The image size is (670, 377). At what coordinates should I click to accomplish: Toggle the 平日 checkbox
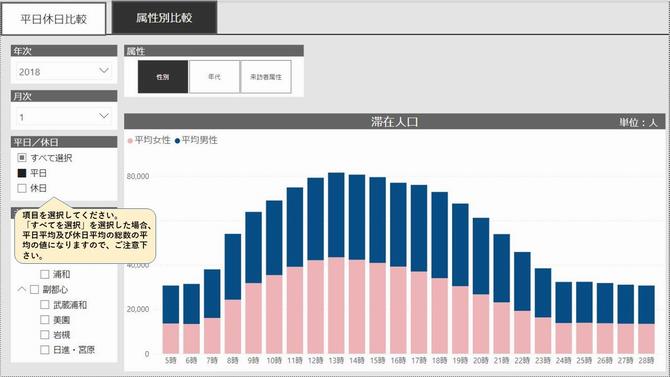(x=22, y=173)
